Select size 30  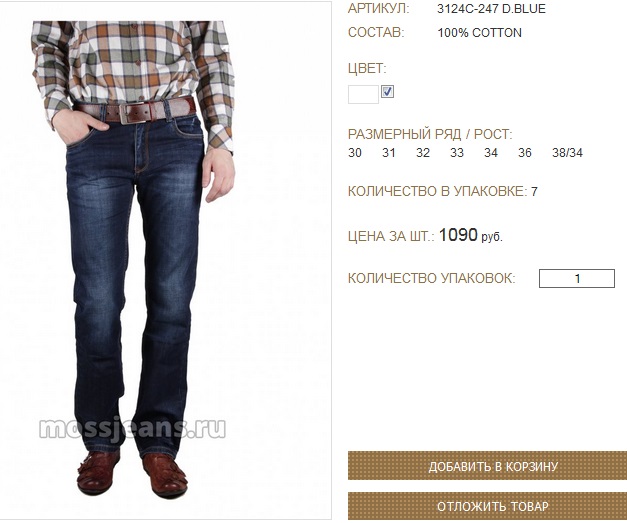point(355,153)
